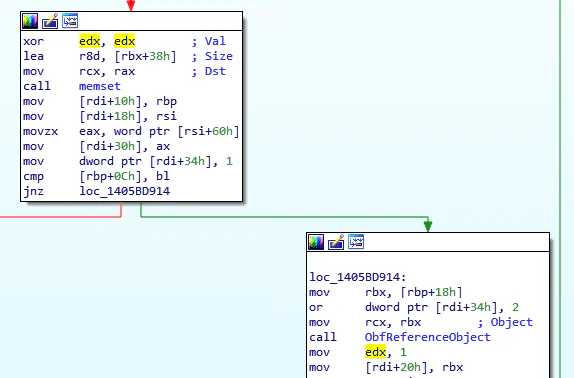This screenshot has width=574, height=378.
Task: Click "dword ptr [rdi+34h], 1" operand
Action: [x=156, y=161]
